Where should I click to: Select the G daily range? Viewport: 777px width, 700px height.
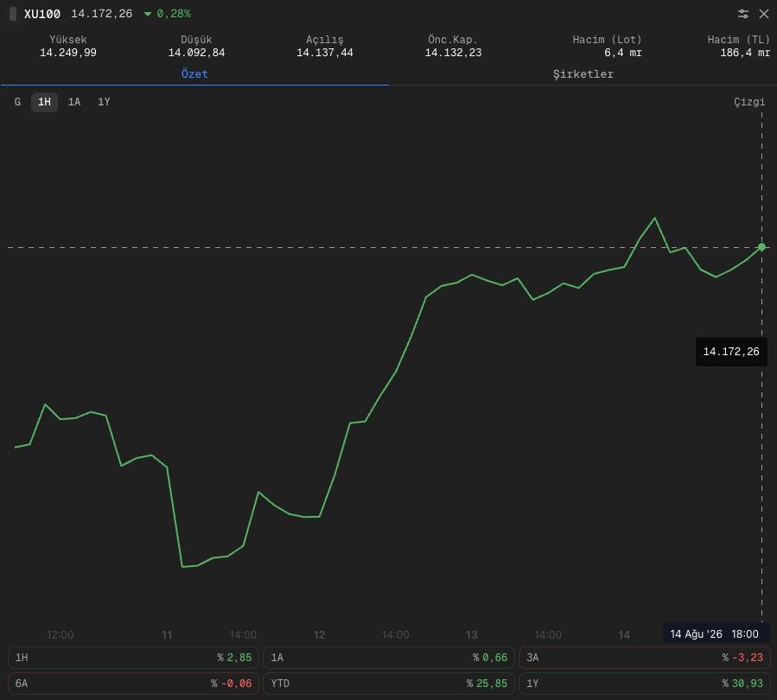17,102
